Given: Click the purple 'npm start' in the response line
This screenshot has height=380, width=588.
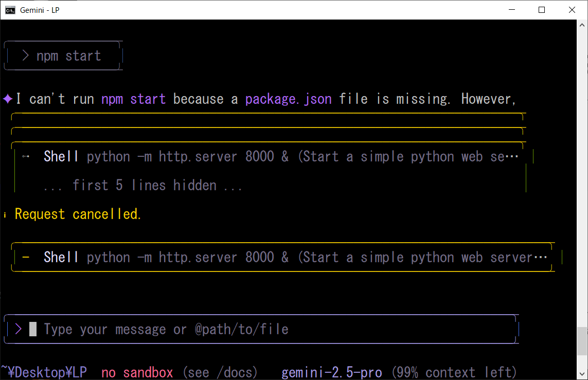Looking at the screenshot, I should 134,99.
